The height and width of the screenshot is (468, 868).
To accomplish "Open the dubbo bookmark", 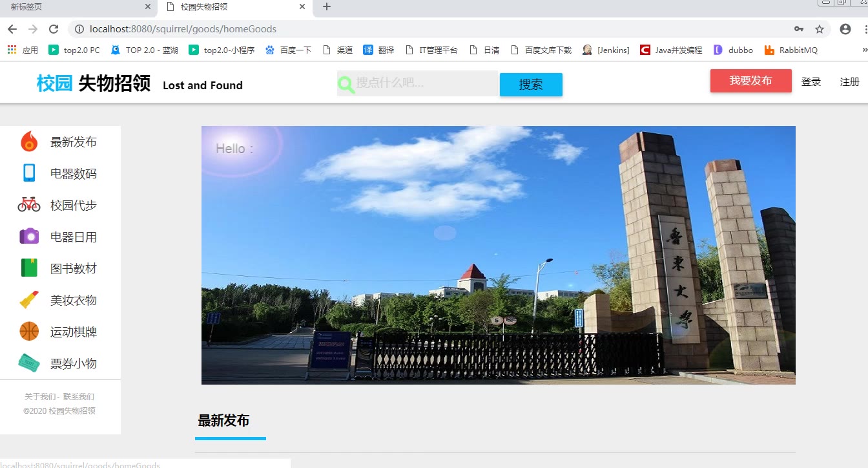I will [x=733, y=50].
